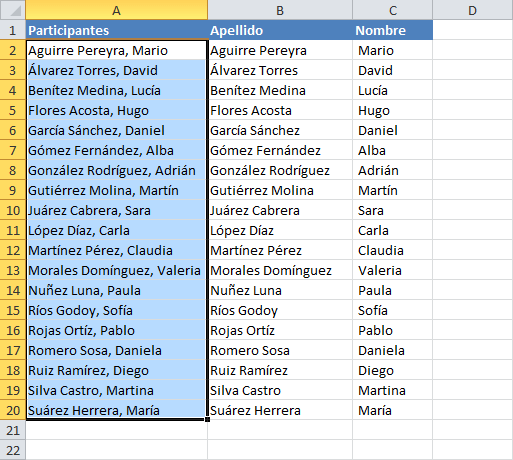Click the Apellido header cell

[280, 30]
